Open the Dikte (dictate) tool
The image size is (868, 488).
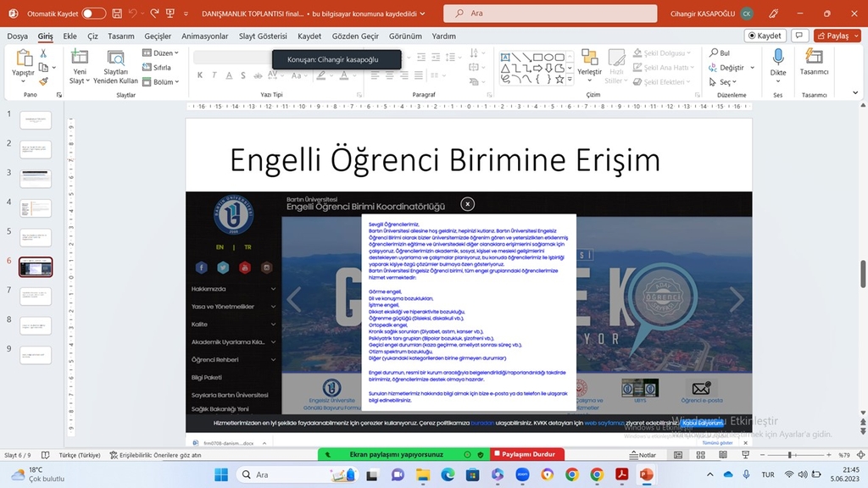[x=778, y=58]
